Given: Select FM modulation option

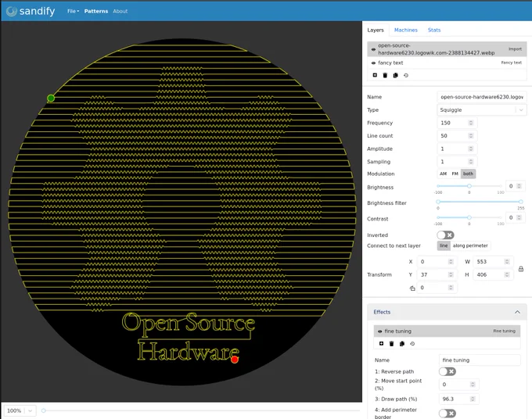Looking at the screenshot, I should [455, 174].
